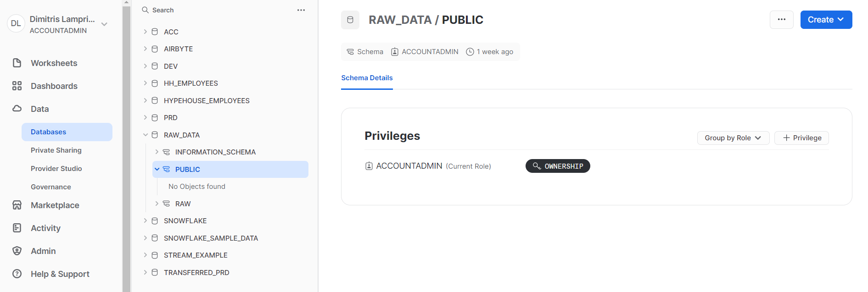Click the Marketplace storefront icon
868x292 pixels.
pyautogui.click(x=17, y=205)
